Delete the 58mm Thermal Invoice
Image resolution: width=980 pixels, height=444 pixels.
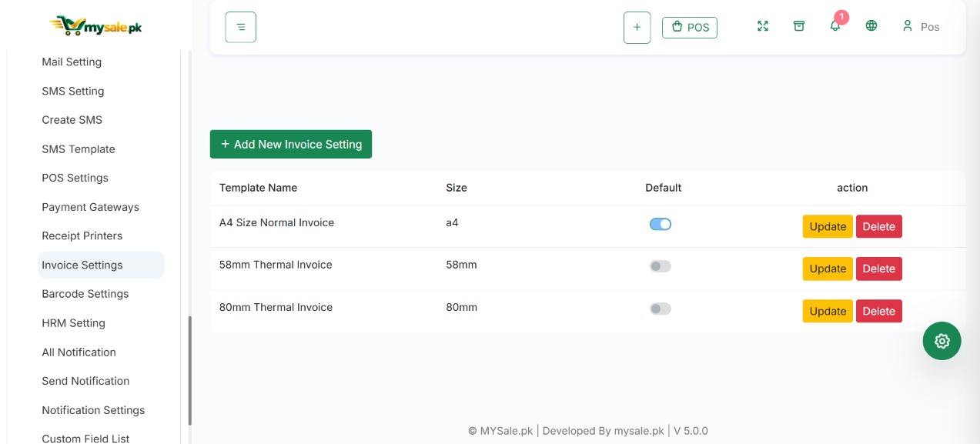coord(879,269)
